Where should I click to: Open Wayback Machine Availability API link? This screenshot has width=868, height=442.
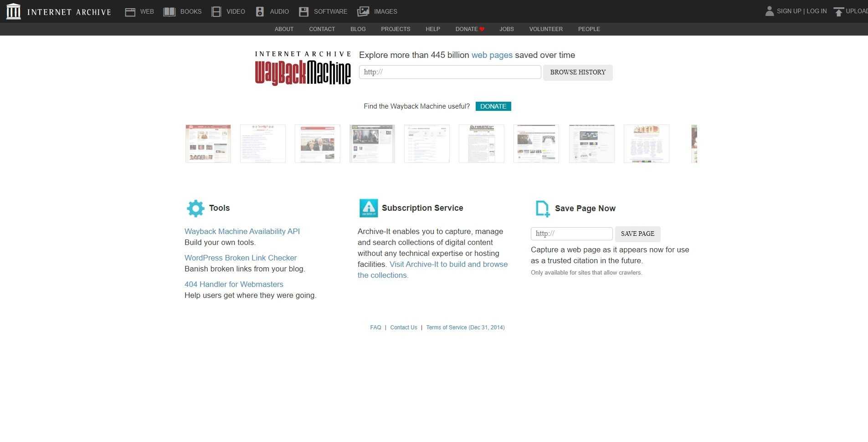click(242, 231)
